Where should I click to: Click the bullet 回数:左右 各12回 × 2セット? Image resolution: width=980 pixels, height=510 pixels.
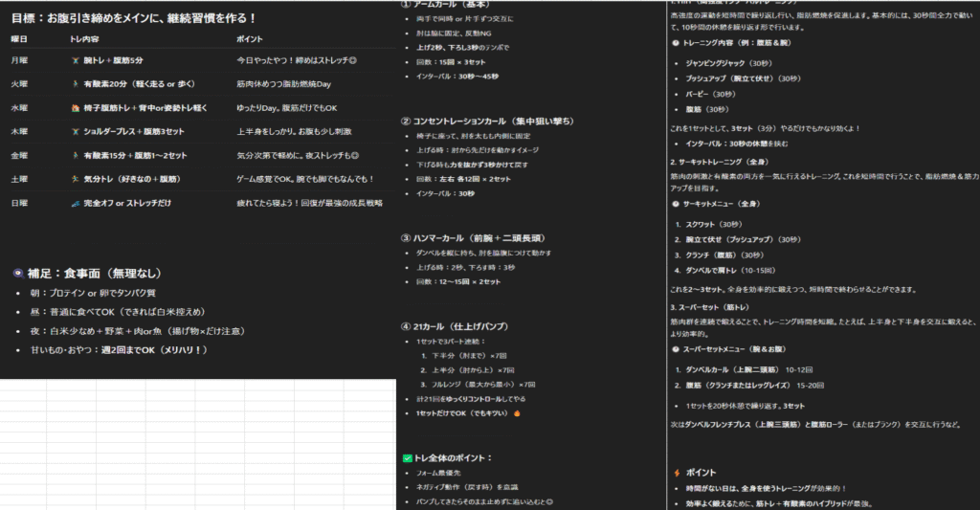pos(463,179)
